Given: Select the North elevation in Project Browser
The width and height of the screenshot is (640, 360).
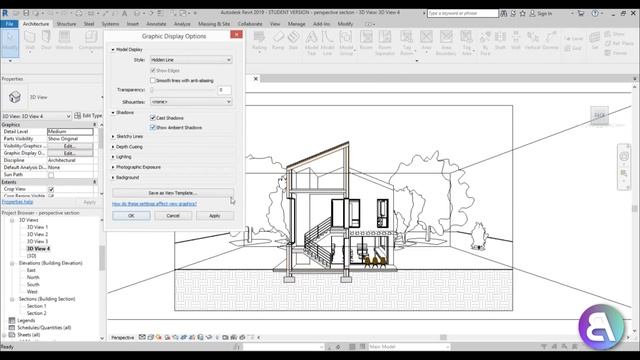Looking at the screenshot, I should tap(33, 277).
